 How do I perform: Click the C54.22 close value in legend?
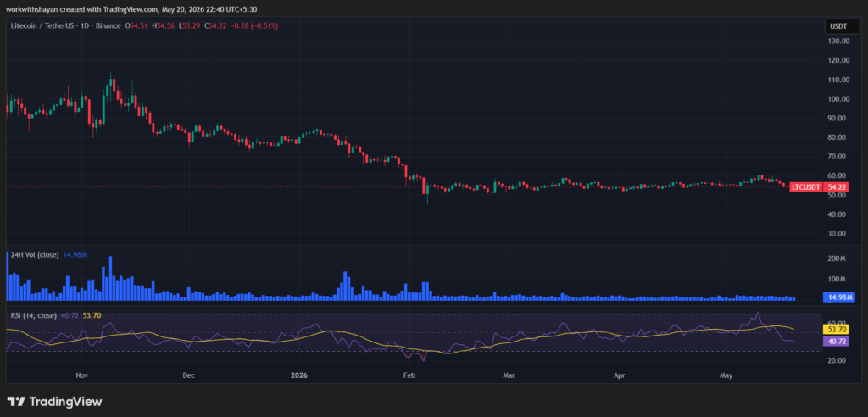[x=214, y=25]
